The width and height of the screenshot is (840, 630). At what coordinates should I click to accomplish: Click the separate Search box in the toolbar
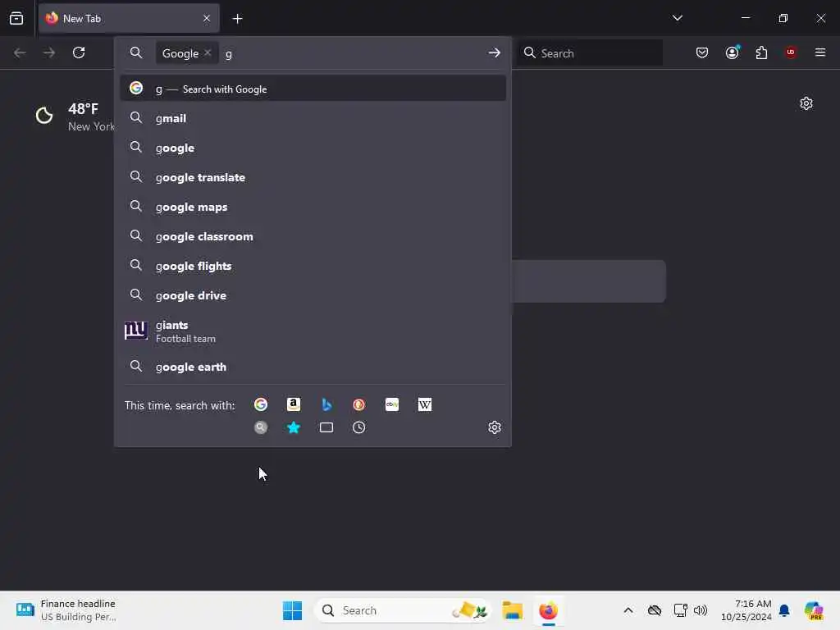591,53
